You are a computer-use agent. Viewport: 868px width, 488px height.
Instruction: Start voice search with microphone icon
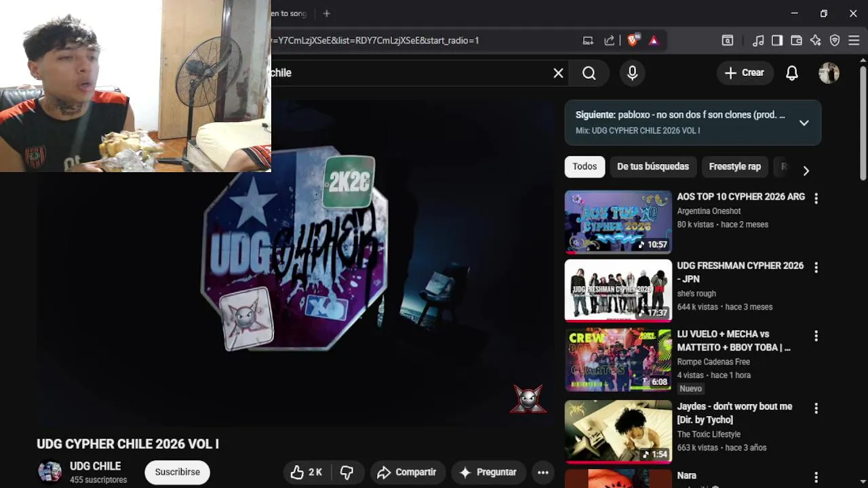633,73
